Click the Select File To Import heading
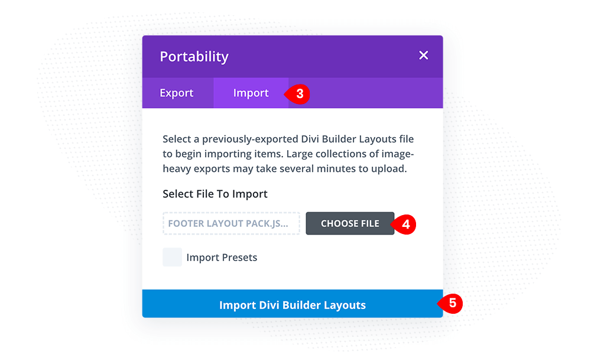The width and height of the screenshot is (591, 364). coord(215,194)
